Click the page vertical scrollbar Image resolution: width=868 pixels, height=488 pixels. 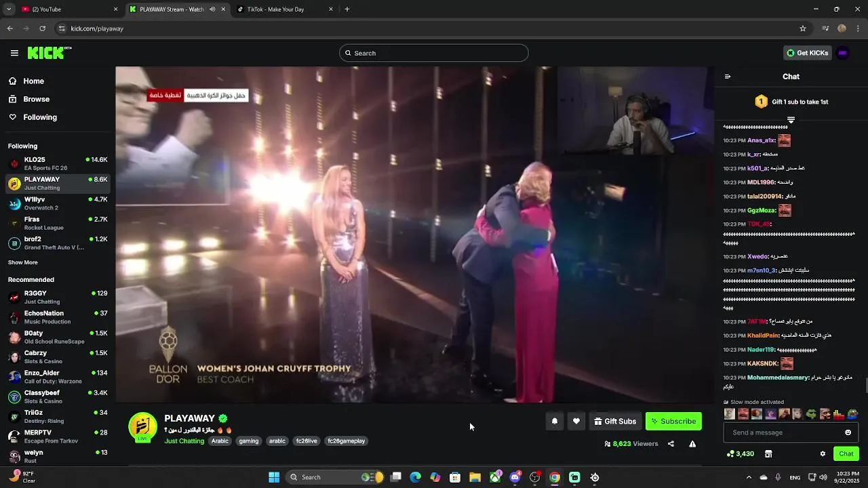coord(865,386)
